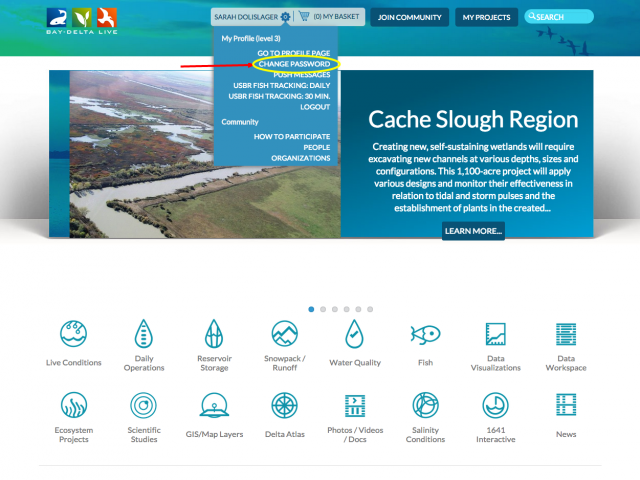Click into the Search field
This screenshot has height=480, width=640.
tap(559, 17)
